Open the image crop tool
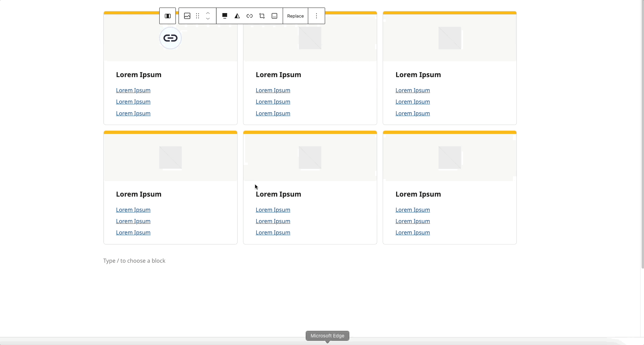644x345 pixels. pos(262,16)
